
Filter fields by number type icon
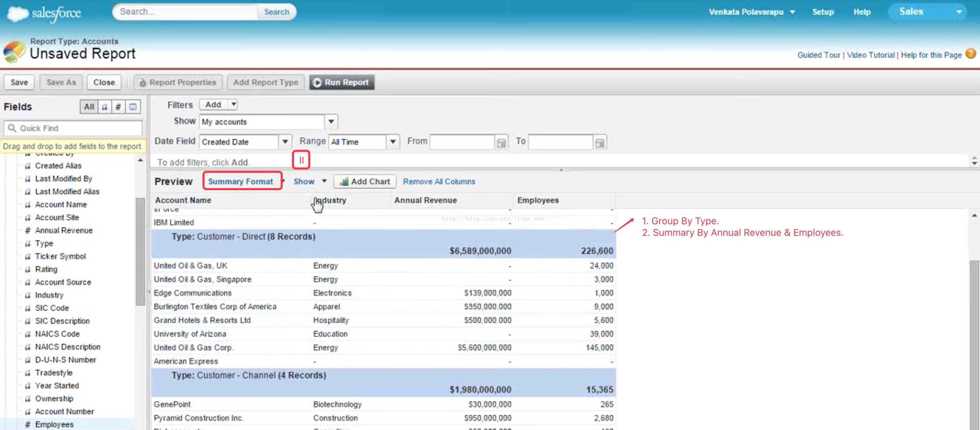(118, 107)
